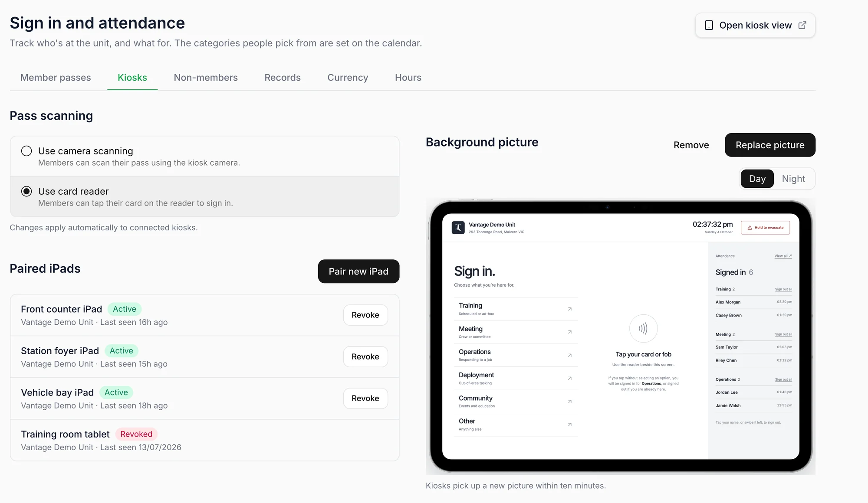Click the Training room tablet row name
This screenshot has height=503, width=868.
click(65, 434)
